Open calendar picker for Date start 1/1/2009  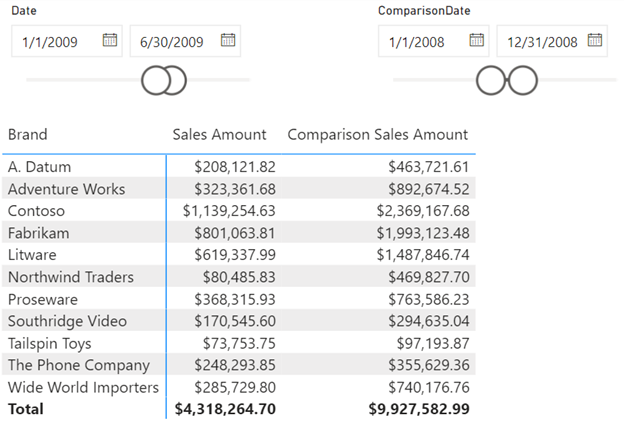coord(110,40)
